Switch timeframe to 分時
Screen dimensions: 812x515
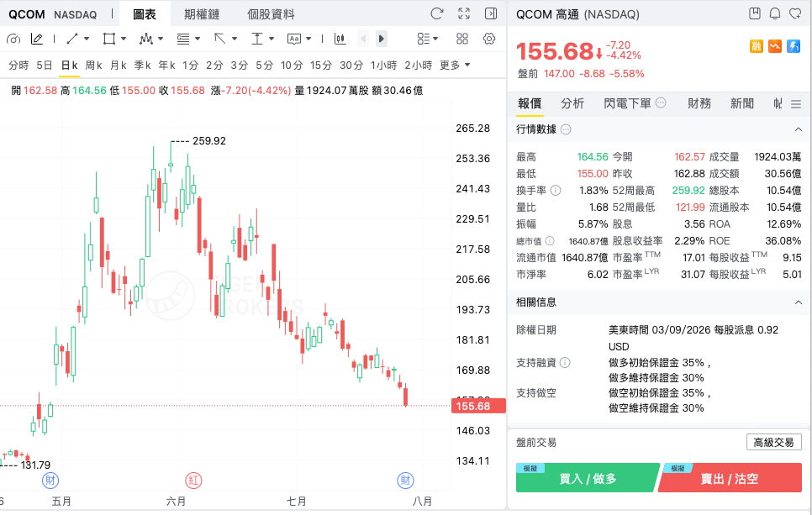18,66
